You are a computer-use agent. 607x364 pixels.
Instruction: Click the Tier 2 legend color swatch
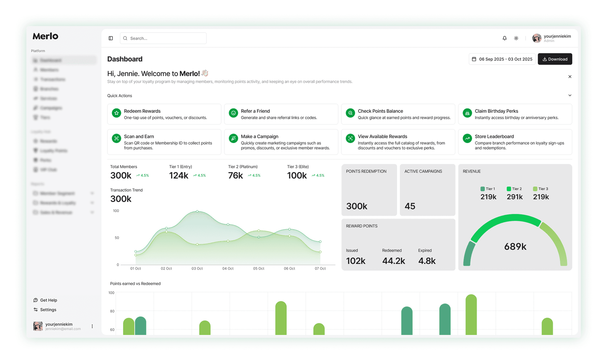click(x=509, y=189)
